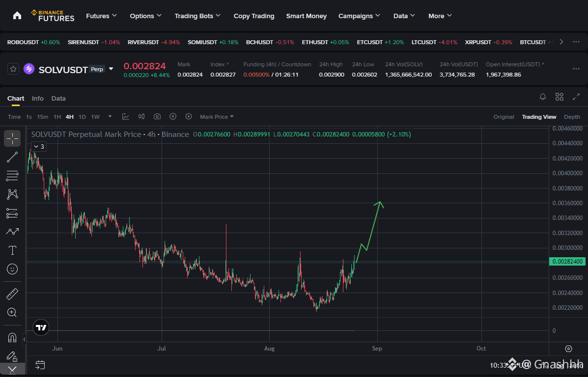Select the crosshair cursor tool
Viewport: 588px width, 377px height.
tap(12, 138)
